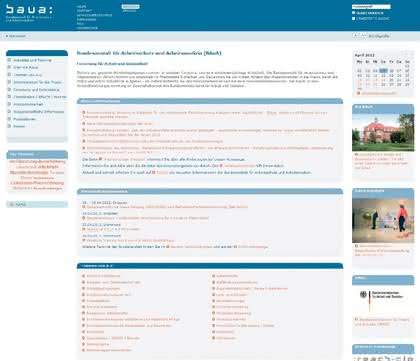Open Aktuelles und Termine in the sidebar
The image size is (420, 361).
tap(32, 60)
